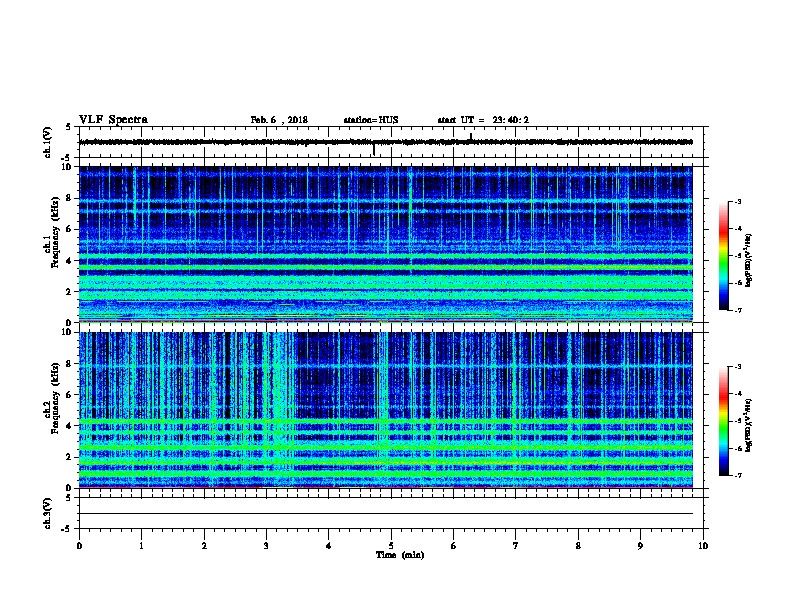The height and width of the screenshot is (612, 792).
Task: Click the "-3" label on ch.1 colorbar
Action: [737, 201]
